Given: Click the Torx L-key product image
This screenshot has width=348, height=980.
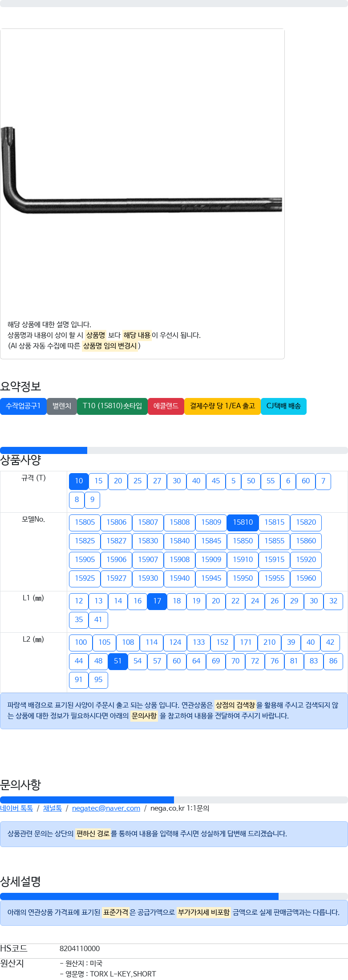Looking at the screenshot, I should [142, 170].
